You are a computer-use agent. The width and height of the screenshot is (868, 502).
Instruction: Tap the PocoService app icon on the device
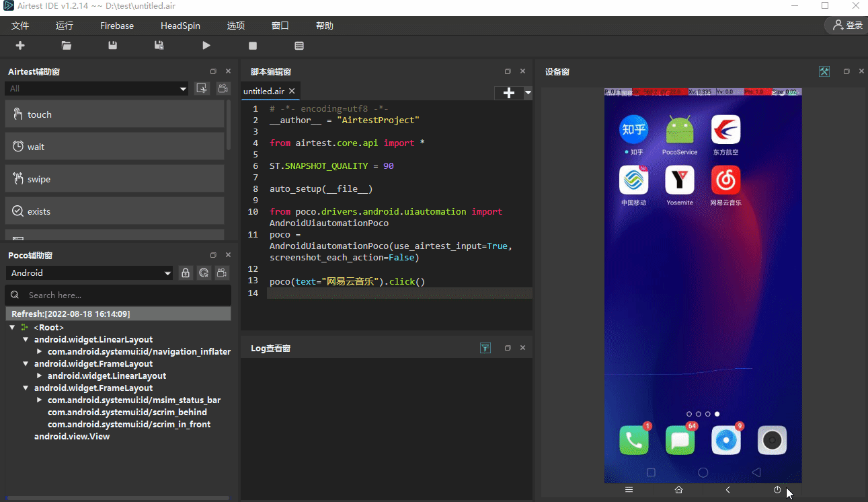click(680, 130)
